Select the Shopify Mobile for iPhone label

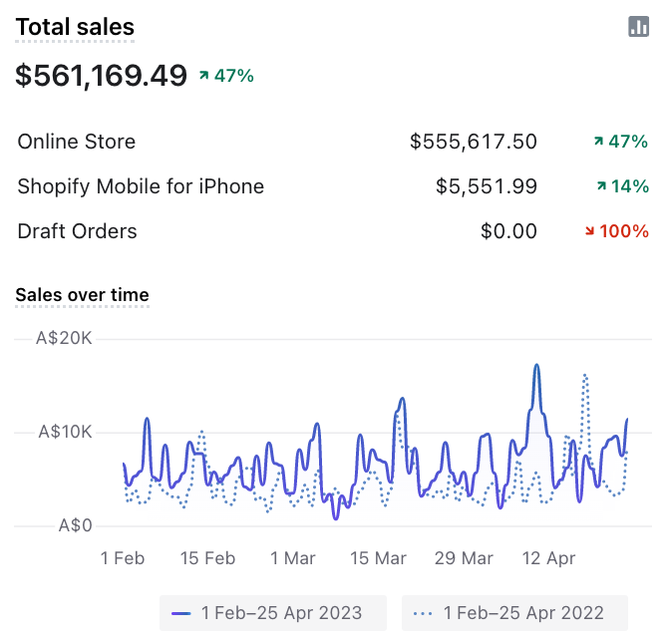coord(141,186)
